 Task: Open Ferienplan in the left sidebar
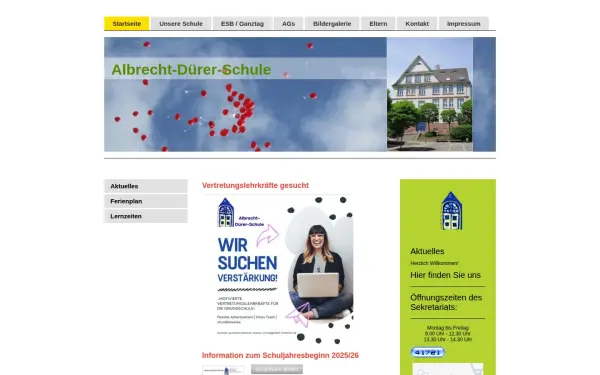pyautogui.click(x=146, y=201)
